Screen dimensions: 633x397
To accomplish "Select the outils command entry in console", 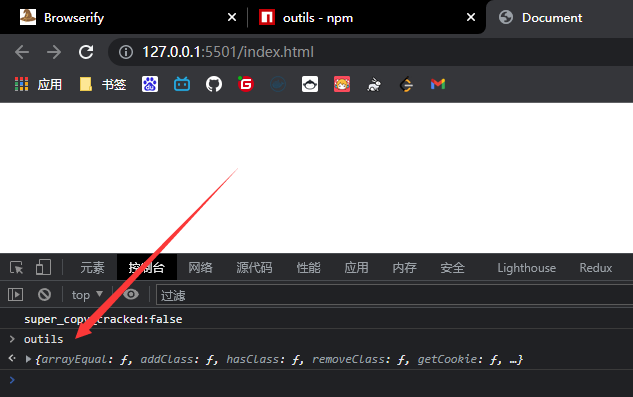I will coord(44,339).
